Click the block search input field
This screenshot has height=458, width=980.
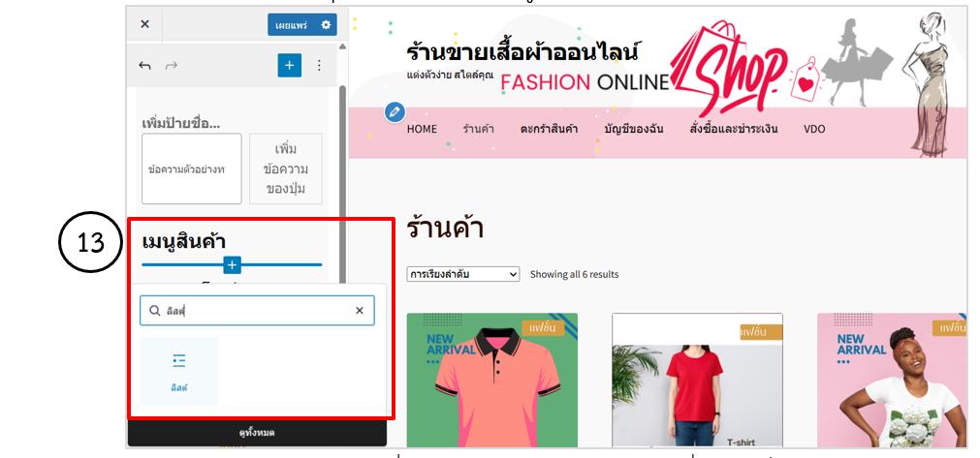[x=254, y=311]
